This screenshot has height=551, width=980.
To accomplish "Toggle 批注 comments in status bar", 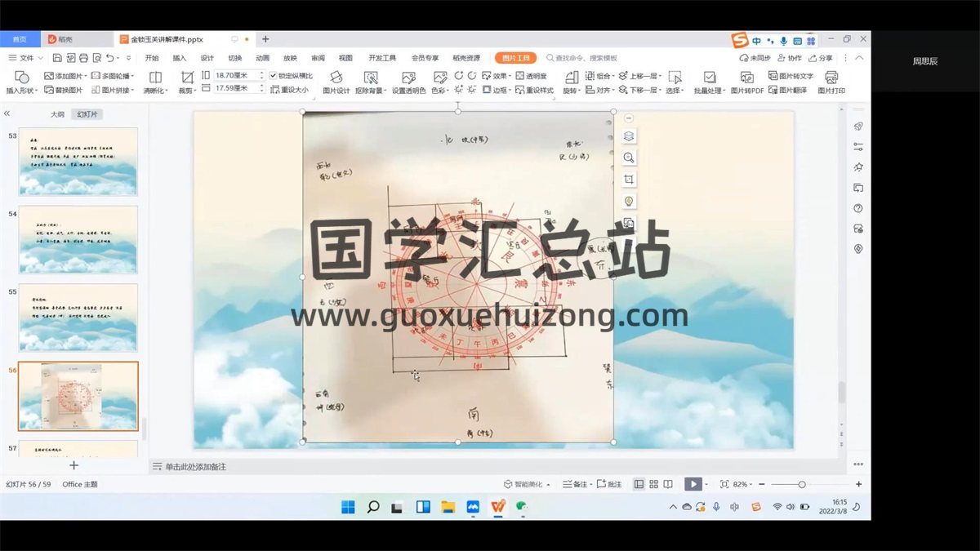I will tap(609, 484).
